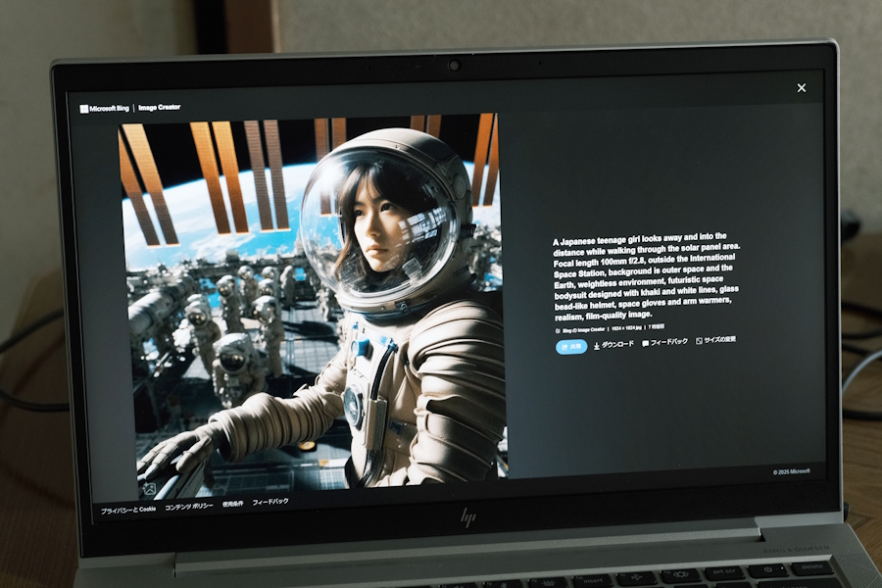Open コンテンツ ポリシー footer link
The image size is (882, 588).
click(188, 507)
